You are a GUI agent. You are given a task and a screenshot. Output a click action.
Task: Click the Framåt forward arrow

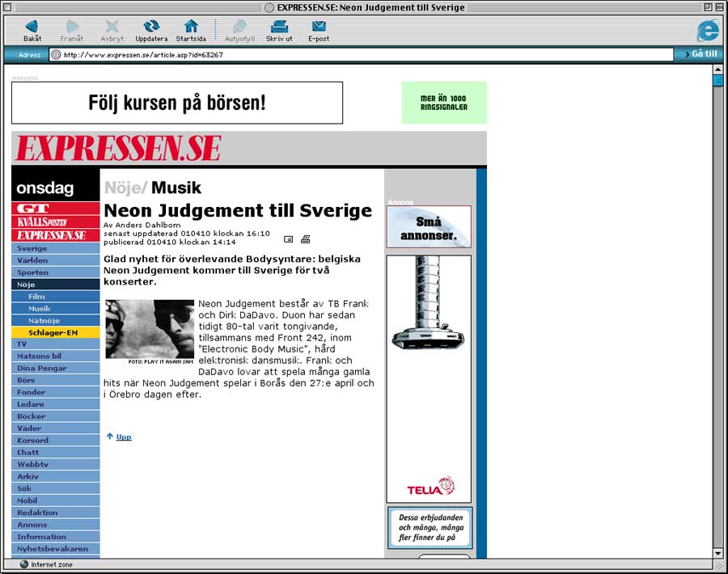[71, 31]
